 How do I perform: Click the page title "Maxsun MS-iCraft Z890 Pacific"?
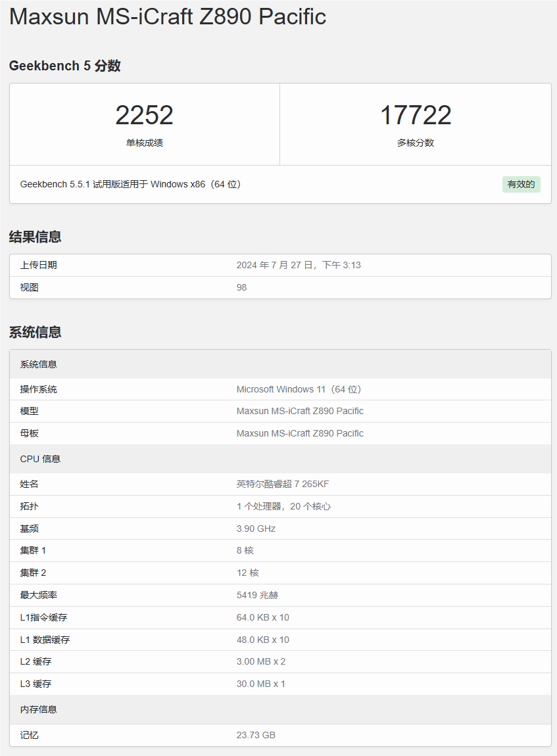click(167, 17)
